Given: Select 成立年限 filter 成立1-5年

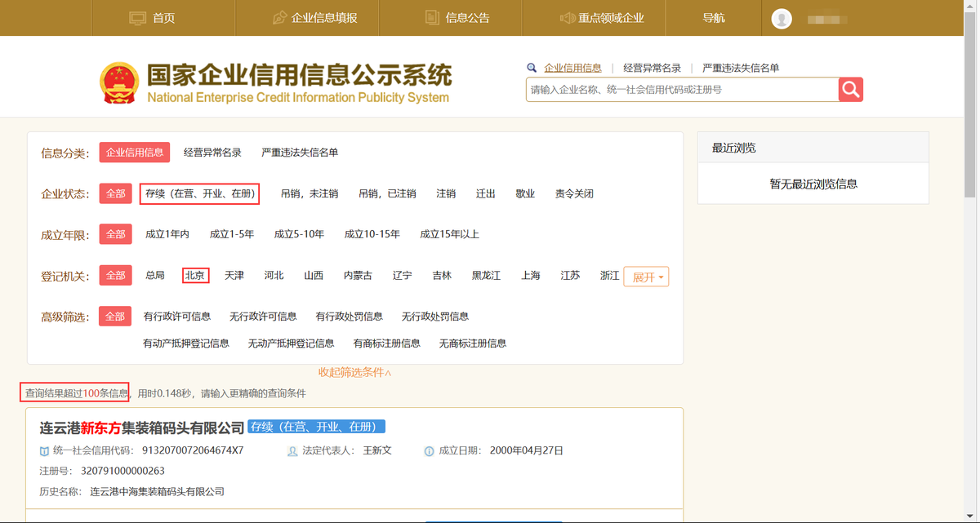Looking at the screenshot, I should tap(233, 233).
